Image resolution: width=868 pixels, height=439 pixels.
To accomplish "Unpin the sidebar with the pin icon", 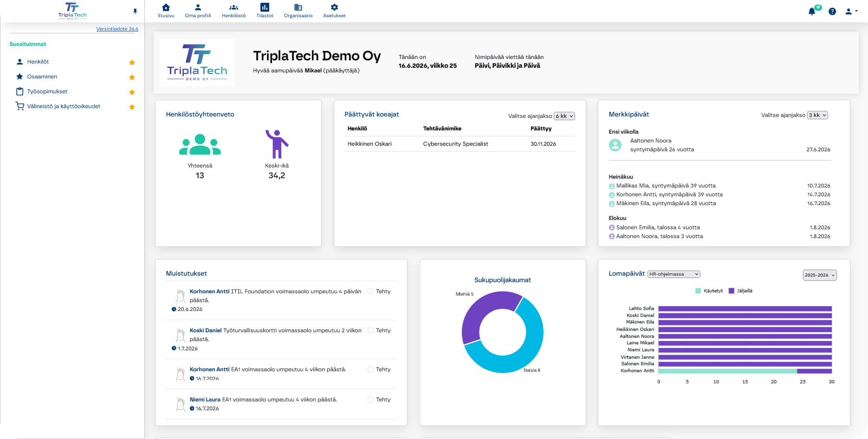I will click(x=135, y=11).
